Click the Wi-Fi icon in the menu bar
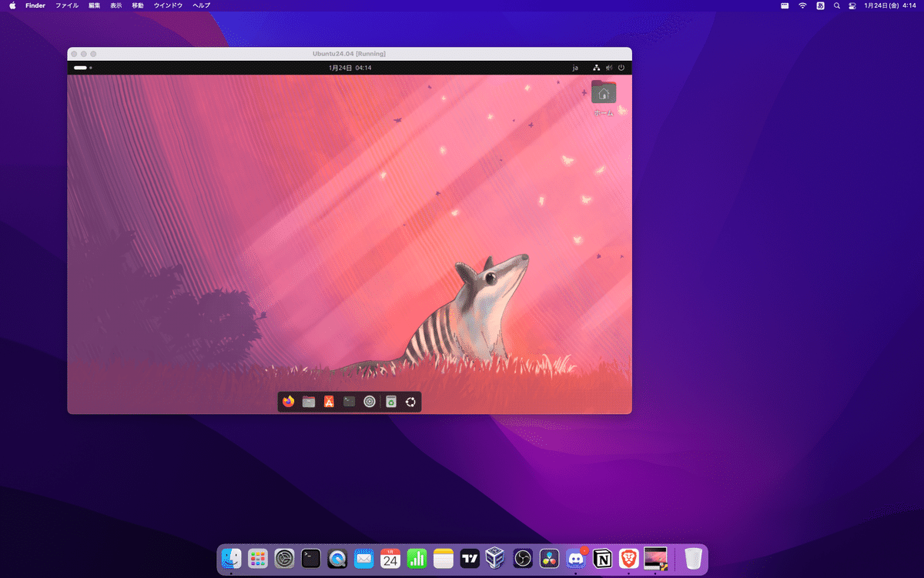Image resolution: width=924 pixels, height=578 pixels. pyautogui.click(x=802, y=5)
